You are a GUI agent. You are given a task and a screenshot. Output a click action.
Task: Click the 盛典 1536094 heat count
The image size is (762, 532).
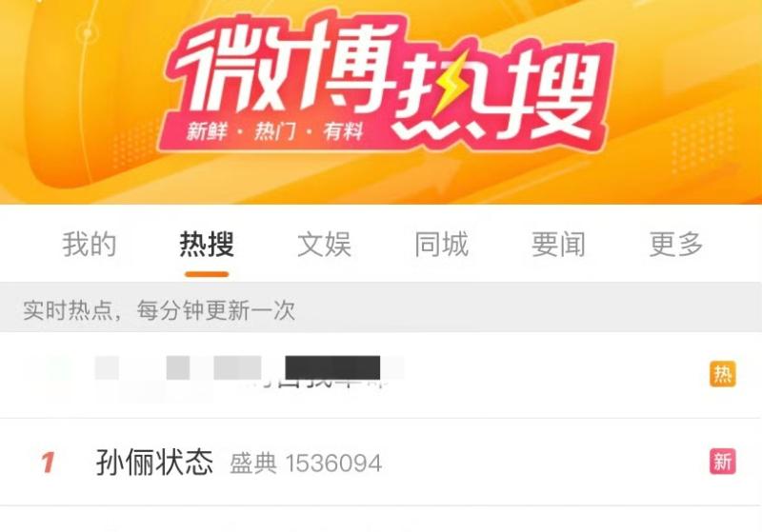point(306,463)
